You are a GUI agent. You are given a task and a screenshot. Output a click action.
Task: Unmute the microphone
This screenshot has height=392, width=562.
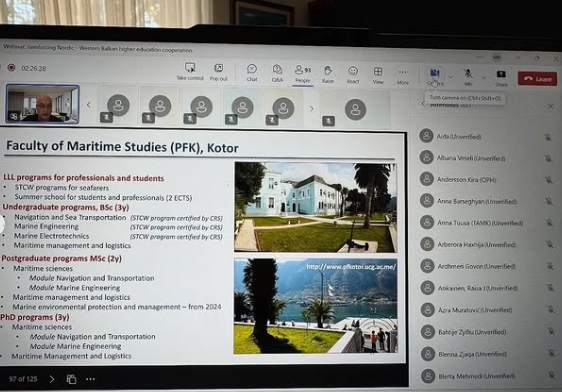pos(468,77)
